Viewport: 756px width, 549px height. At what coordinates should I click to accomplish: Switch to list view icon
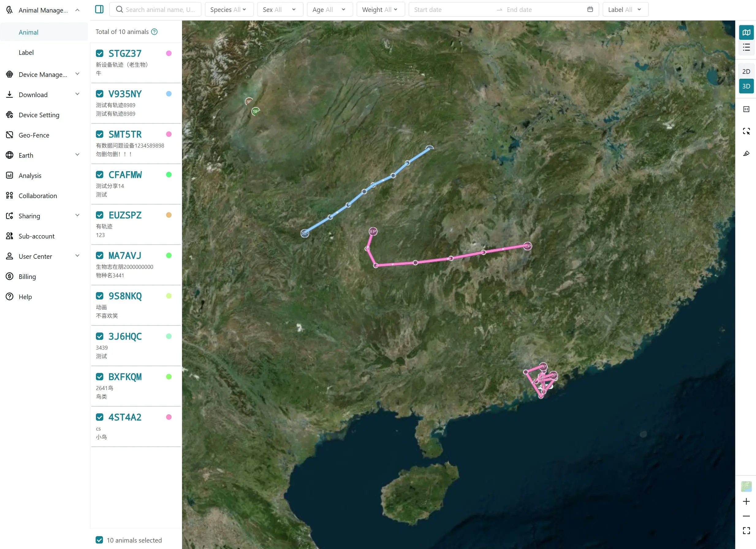pos(746,47)
